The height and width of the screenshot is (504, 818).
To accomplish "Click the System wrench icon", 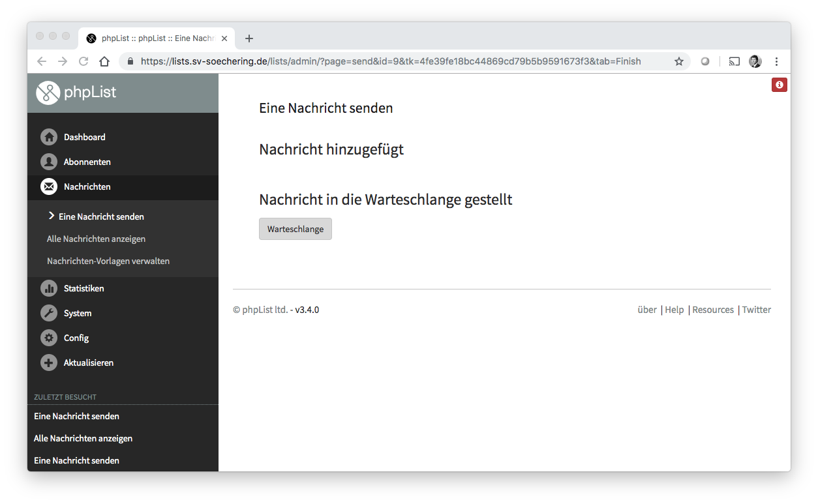I will tap(49, 313).
